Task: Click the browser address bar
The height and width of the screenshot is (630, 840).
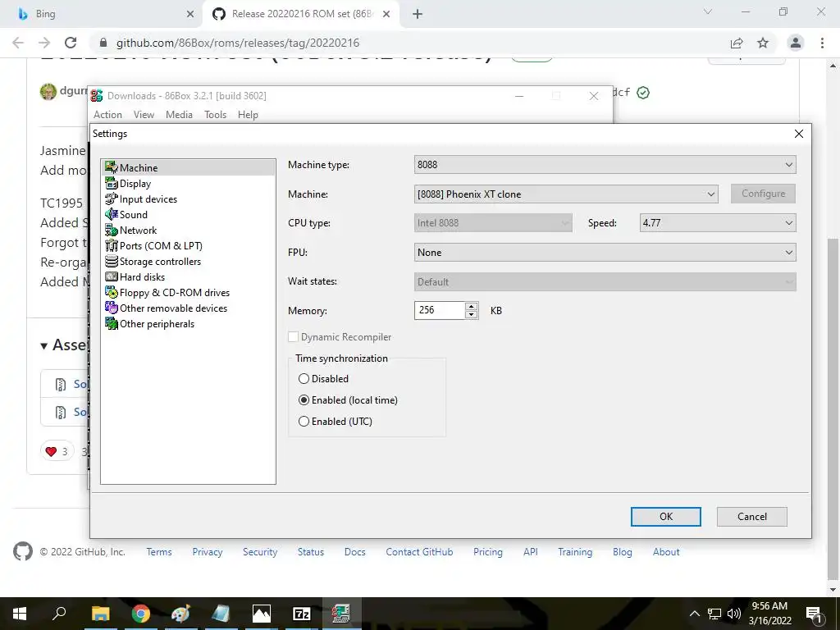Action: 407,43
